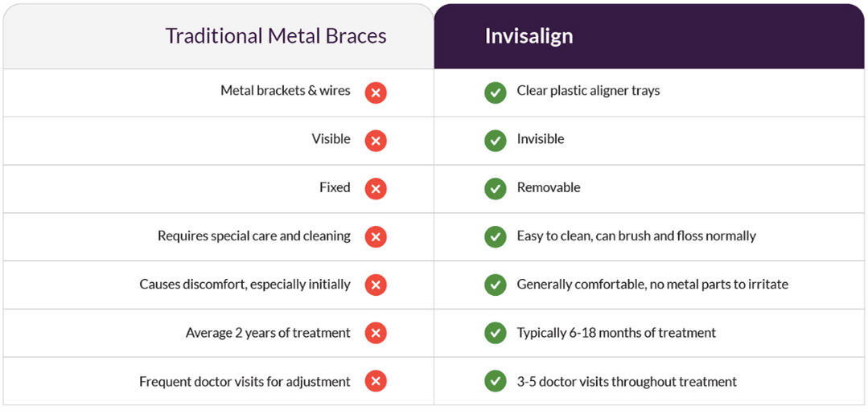The height and width of the screenshot is (414, 868).
Task: Select the Traditional Metal Braces header
Action: pos(276,36)
